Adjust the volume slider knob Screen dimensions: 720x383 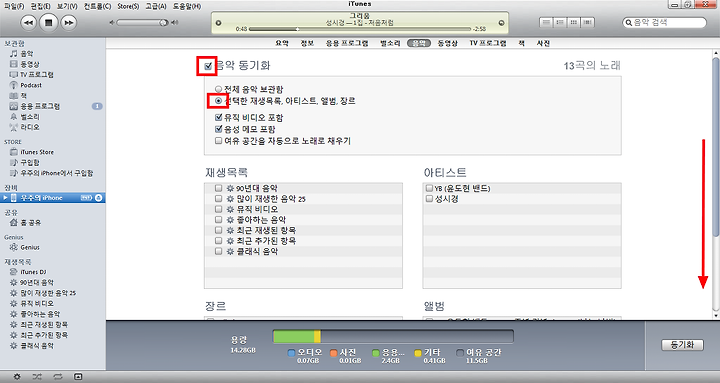pyautogui.click(x=163, y=23)
